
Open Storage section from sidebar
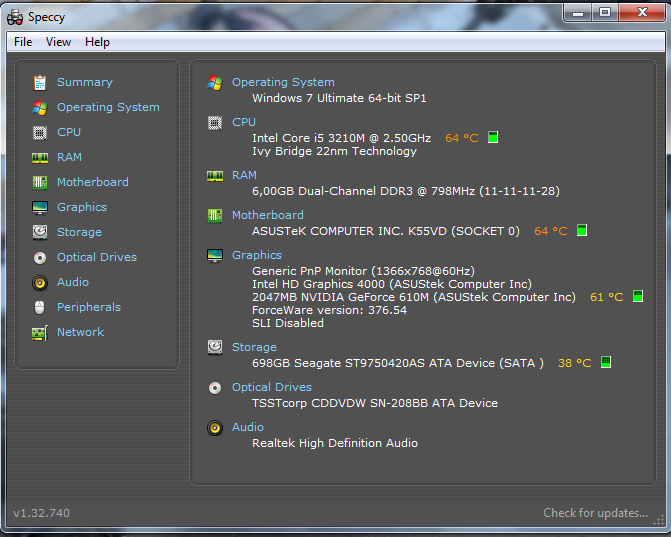(79, 232)
